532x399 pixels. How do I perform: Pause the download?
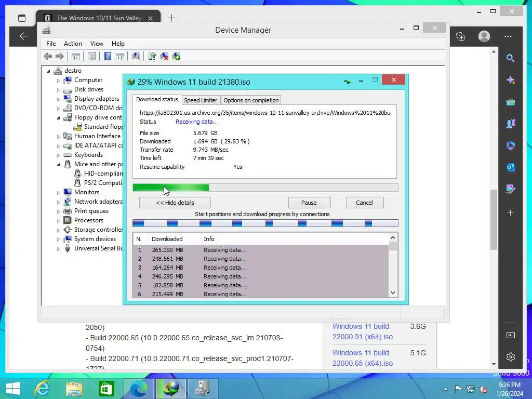coord(309,203)
